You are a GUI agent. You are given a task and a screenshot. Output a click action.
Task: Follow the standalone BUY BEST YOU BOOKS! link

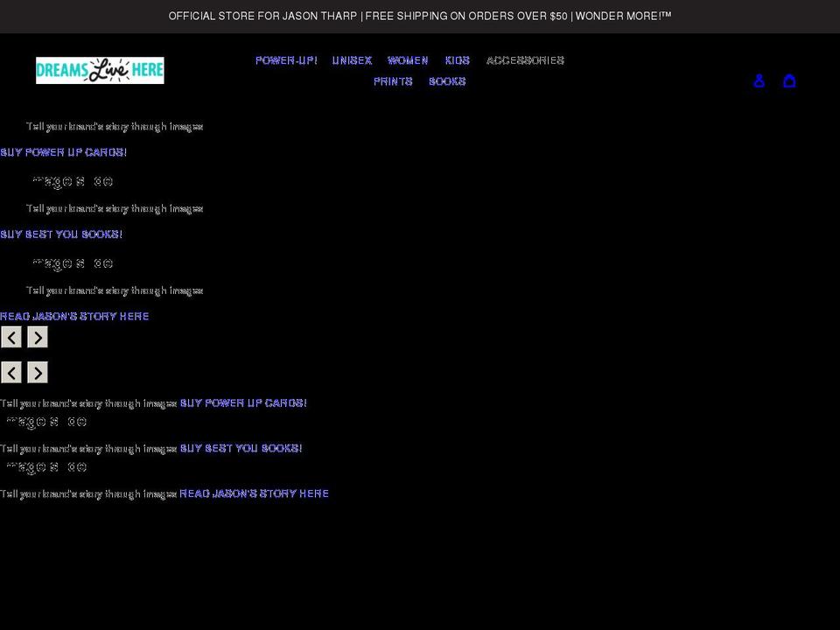(61, 234)
